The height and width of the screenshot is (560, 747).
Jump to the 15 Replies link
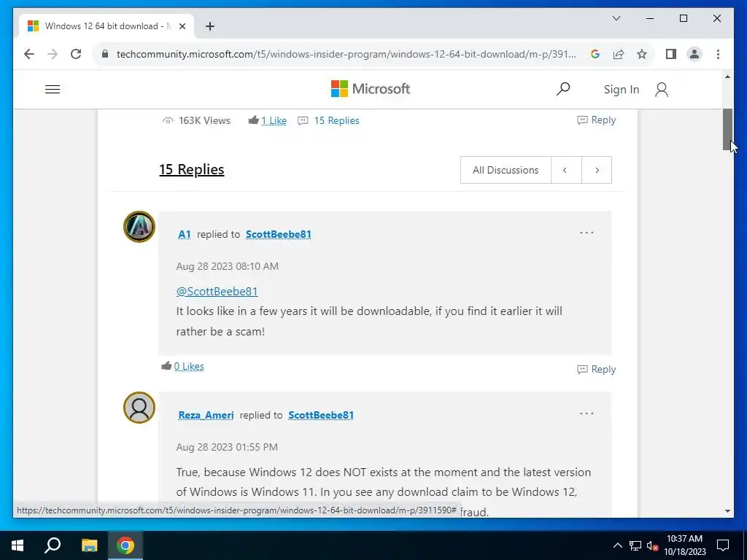[336, 120]
